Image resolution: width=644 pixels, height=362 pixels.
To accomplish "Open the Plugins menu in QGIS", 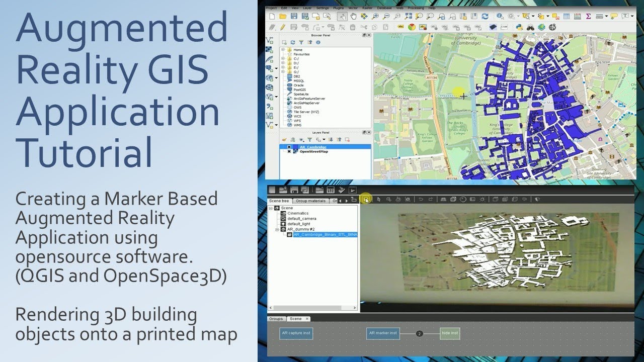I will [339, 8].
